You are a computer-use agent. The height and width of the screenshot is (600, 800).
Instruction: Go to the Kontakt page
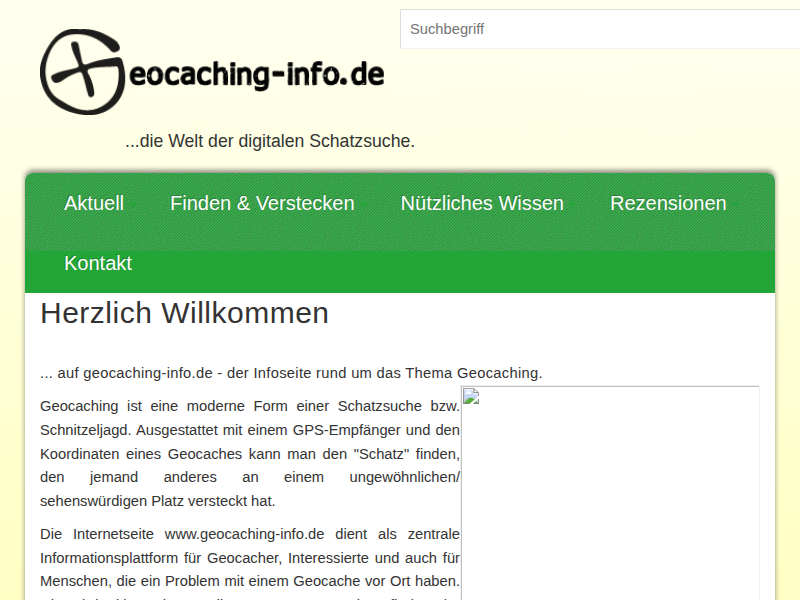(98, 263)
